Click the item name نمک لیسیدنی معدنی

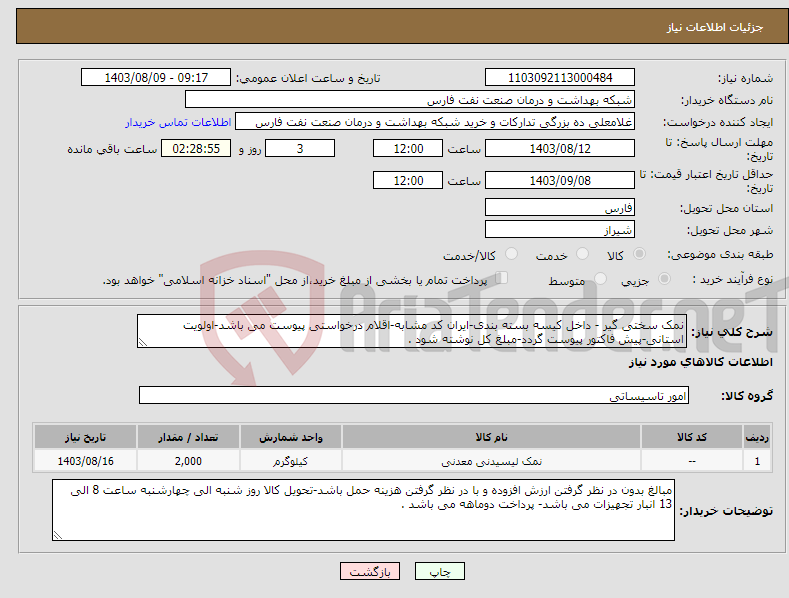[x=491, y=461]
